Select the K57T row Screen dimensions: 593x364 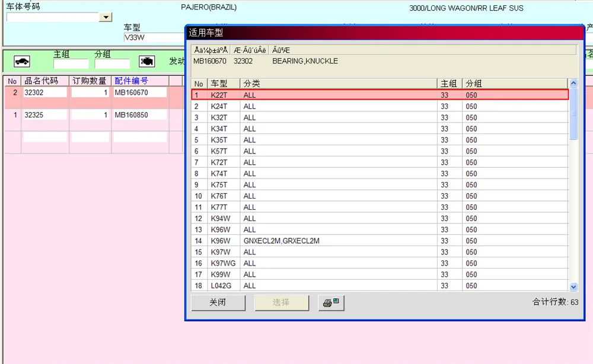coord(380,151)
